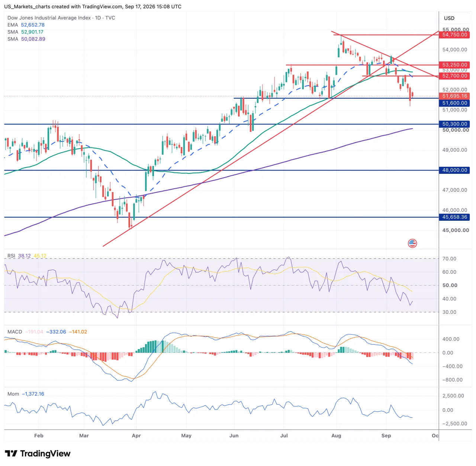Click the Sep label on time axis

coord(386,436)
